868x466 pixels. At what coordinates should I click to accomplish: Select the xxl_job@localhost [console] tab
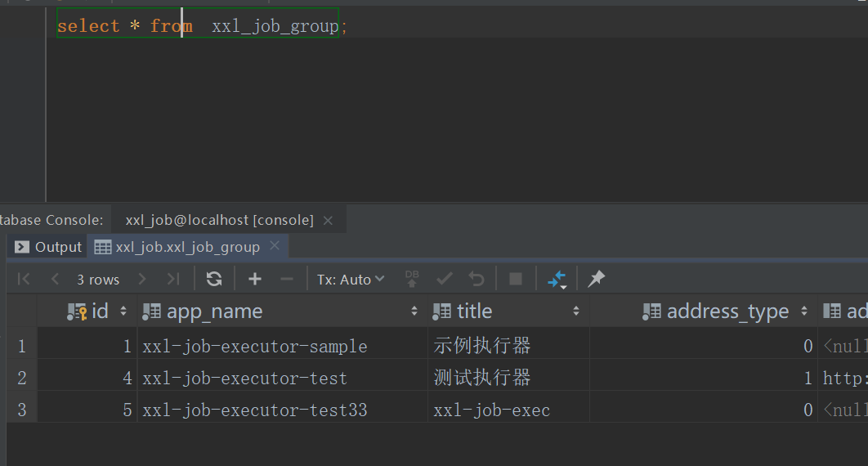219,220
